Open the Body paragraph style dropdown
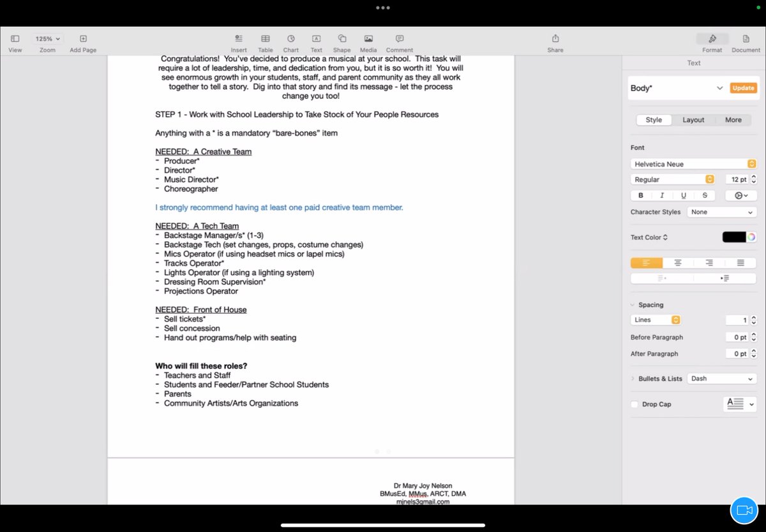Screen dimensions: 766x532 (719, 88)
